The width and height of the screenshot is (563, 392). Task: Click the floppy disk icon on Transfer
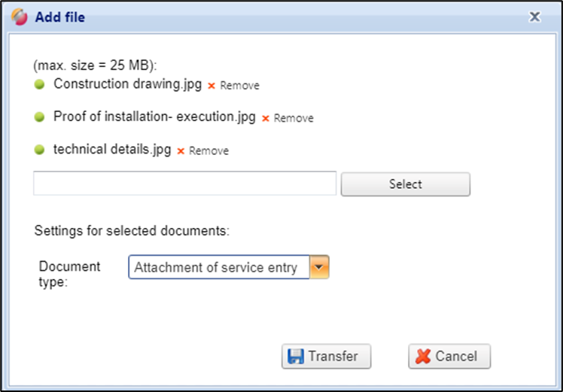coord(296,357)
